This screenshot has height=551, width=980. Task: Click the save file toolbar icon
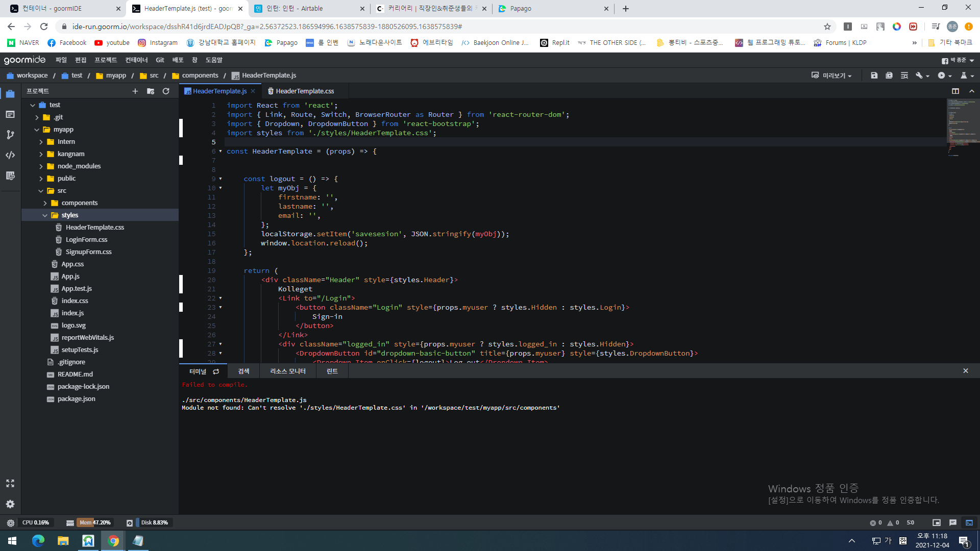point(874,76)
